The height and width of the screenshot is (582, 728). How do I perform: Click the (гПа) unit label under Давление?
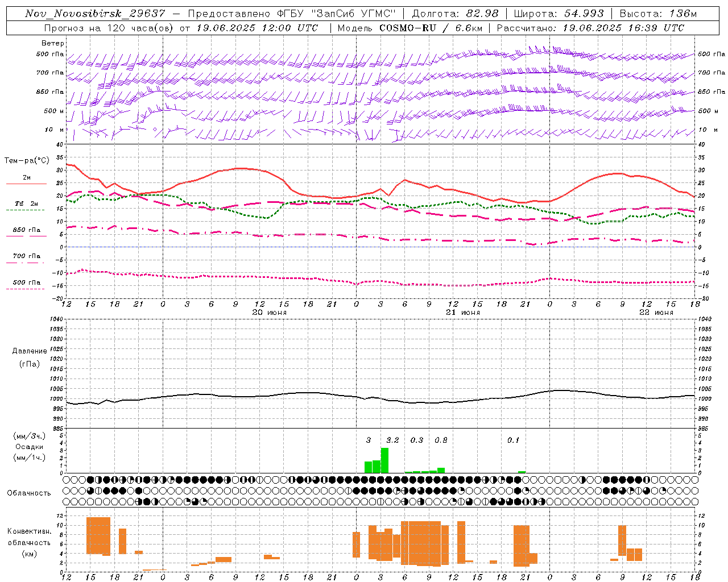click(30, 364)
